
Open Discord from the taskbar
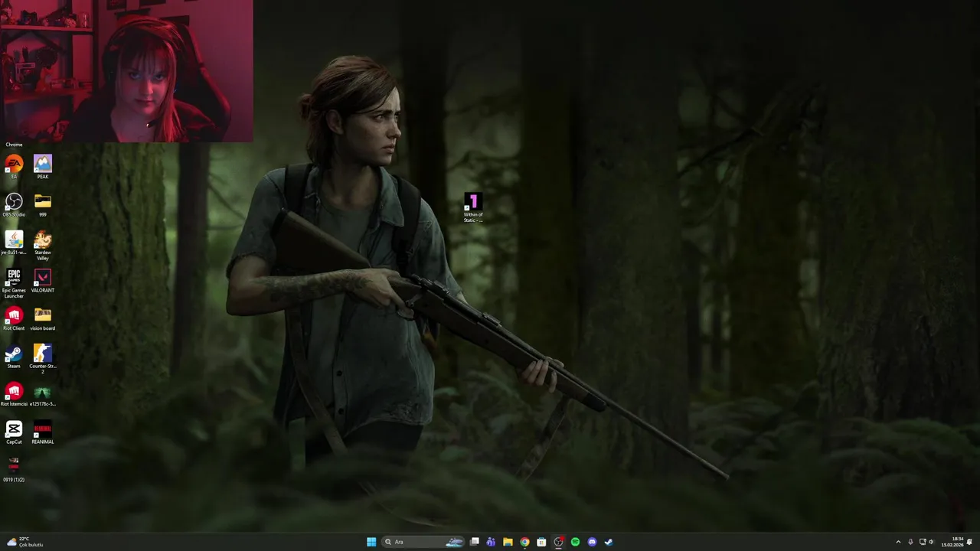click(592, 542)
